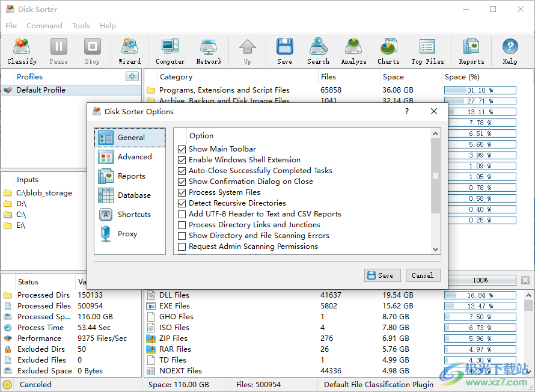The height and width of the screenshot is (392, 535).
Task: Uncheck Auto-Close Successfully Completed Tasks
Action: pyautogui.click(x=182, y=171)
